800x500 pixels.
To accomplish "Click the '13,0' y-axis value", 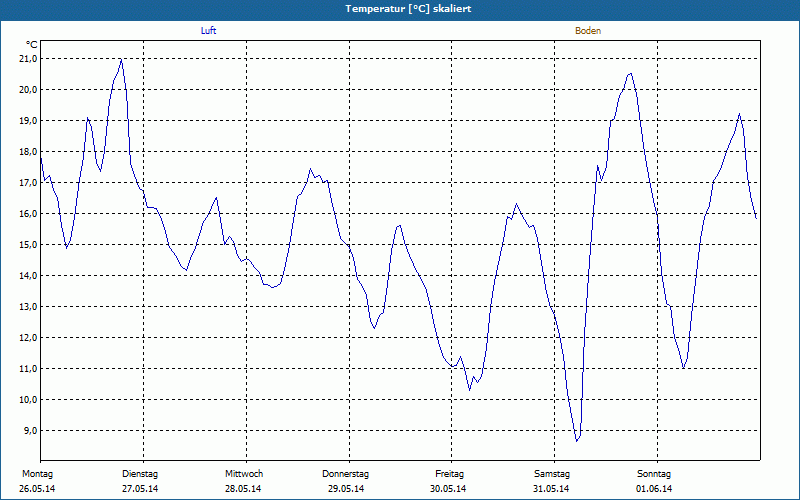I will (x=29, y=307).
